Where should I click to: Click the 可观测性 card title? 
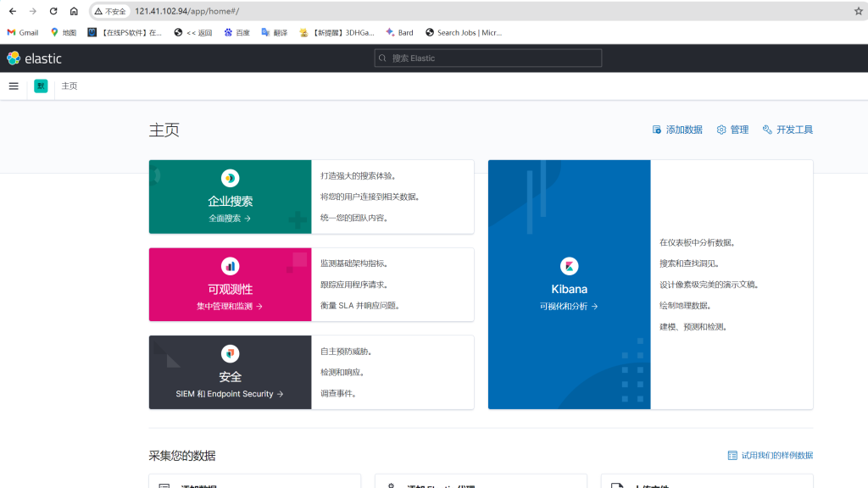231,290
